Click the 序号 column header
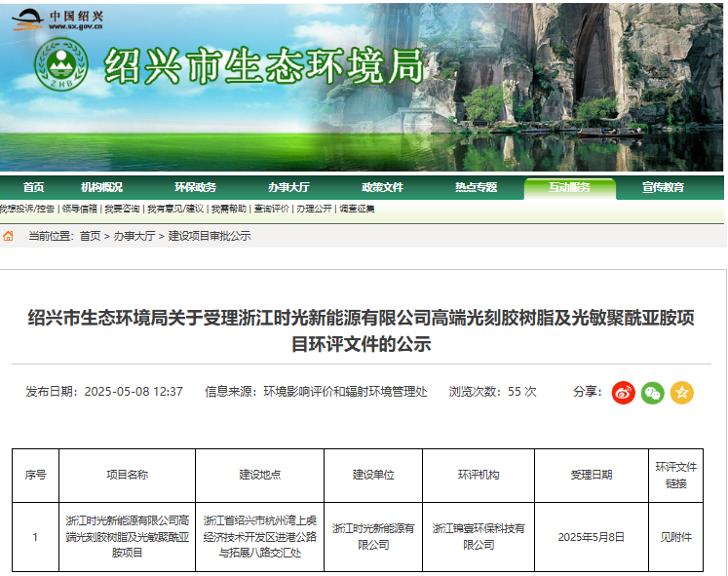The image size is (728, 576). pyautogui.click(x=36, y=475)
